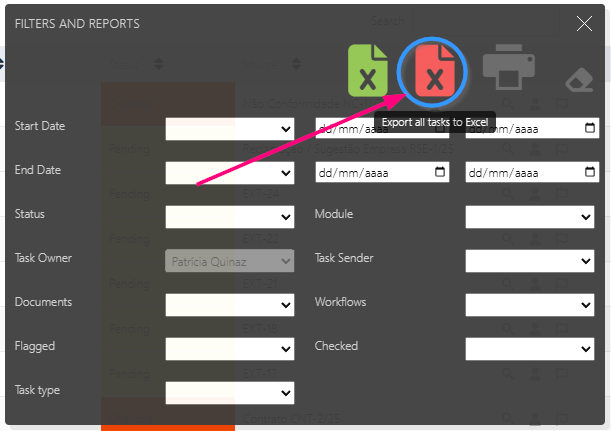Expand the Documents dropdown
611x431 pixels.
(230, 305)
